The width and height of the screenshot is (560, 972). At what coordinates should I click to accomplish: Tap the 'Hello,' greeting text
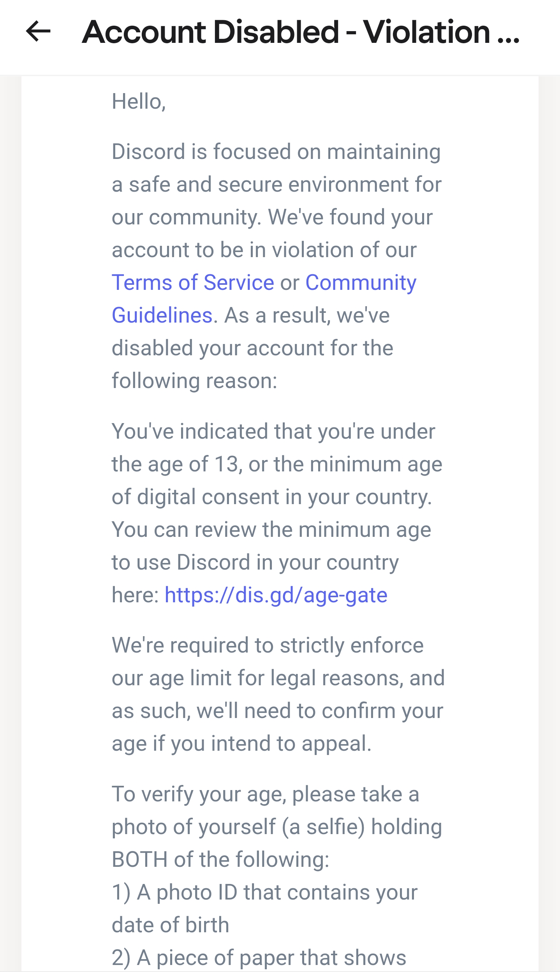(139, 102)
